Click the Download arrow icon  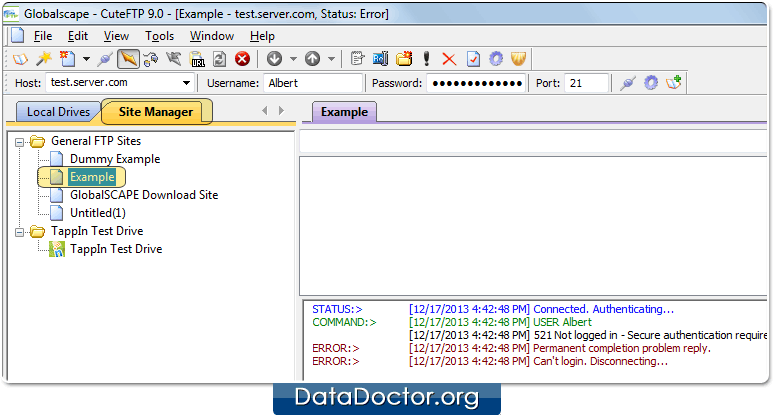coord(274,59)
